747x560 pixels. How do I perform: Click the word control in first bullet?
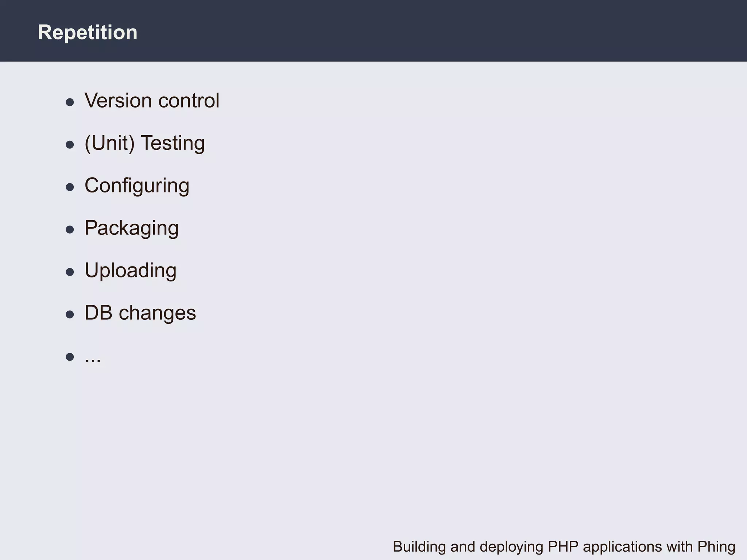189,100
